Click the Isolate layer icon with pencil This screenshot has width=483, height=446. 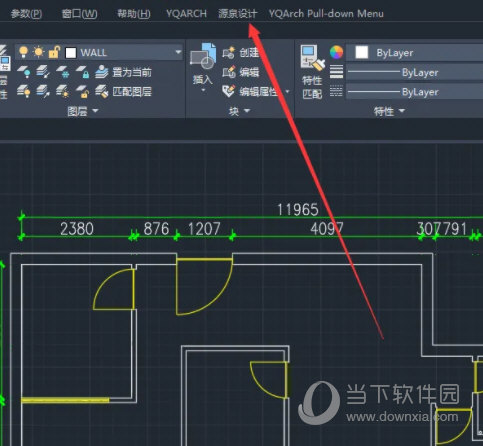tap(43, 72)
